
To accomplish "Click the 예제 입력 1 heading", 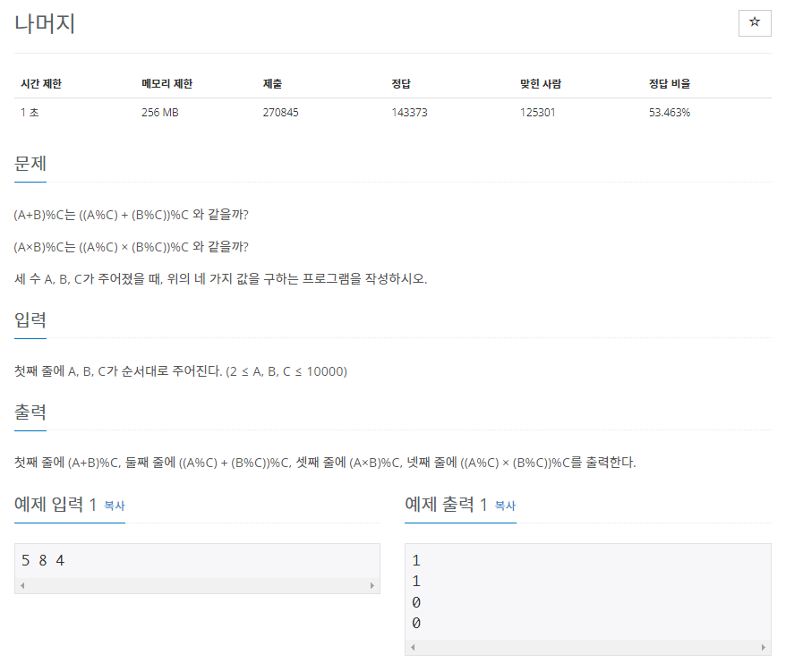I will pos(56,504).
